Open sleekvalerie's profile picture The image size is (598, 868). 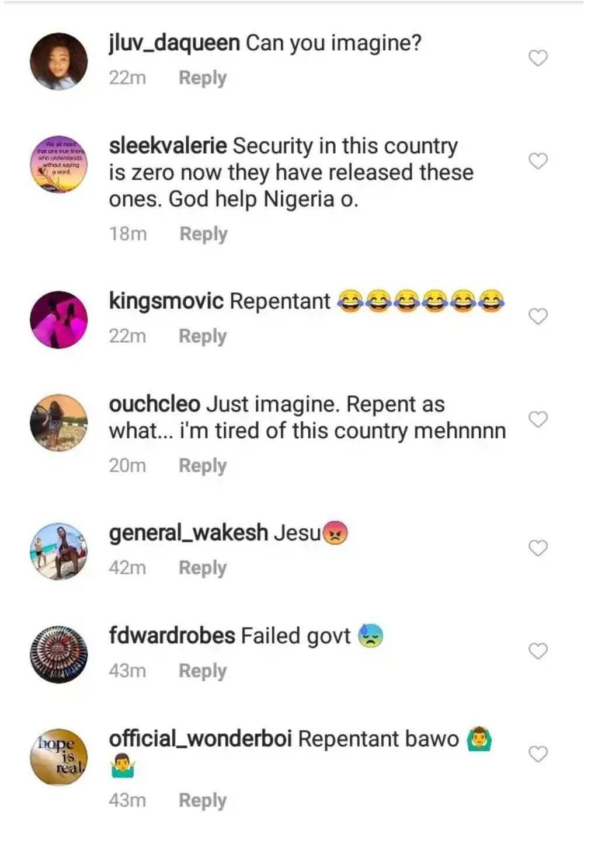click(58, 165)
